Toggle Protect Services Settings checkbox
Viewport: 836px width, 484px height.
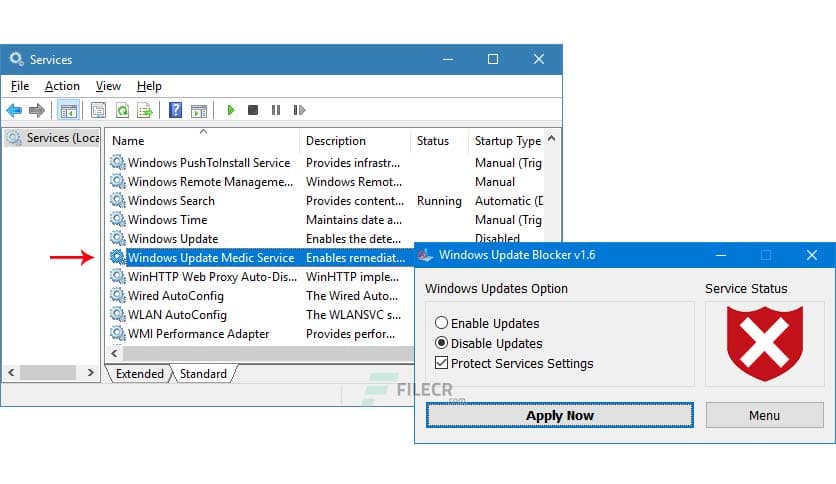[441, 363]
